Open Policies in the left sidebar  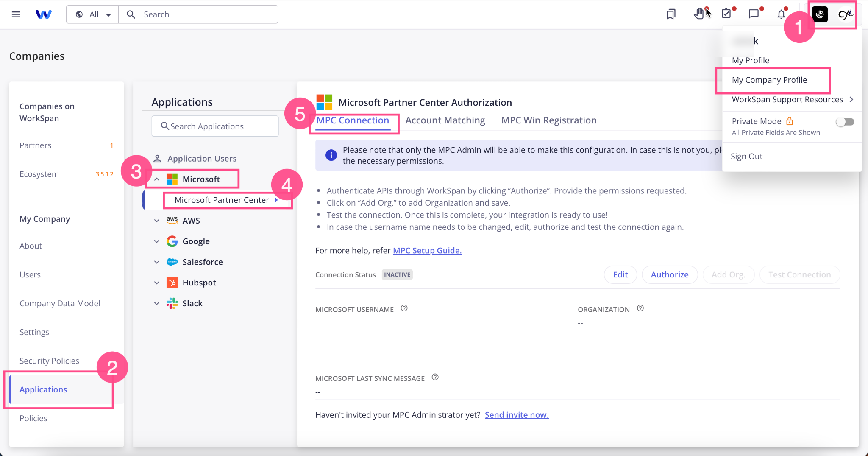(x=33, y=418)
